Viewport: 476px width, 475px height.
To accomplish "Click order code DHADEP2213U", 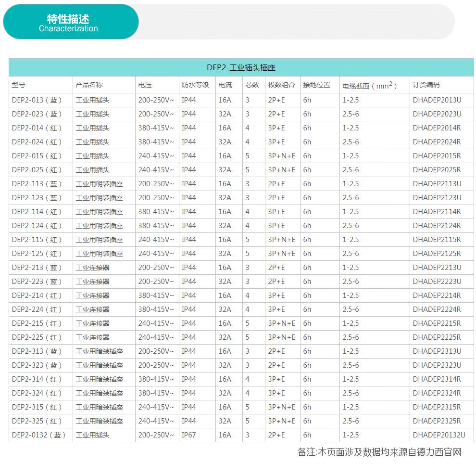I will tap(437, 268).
